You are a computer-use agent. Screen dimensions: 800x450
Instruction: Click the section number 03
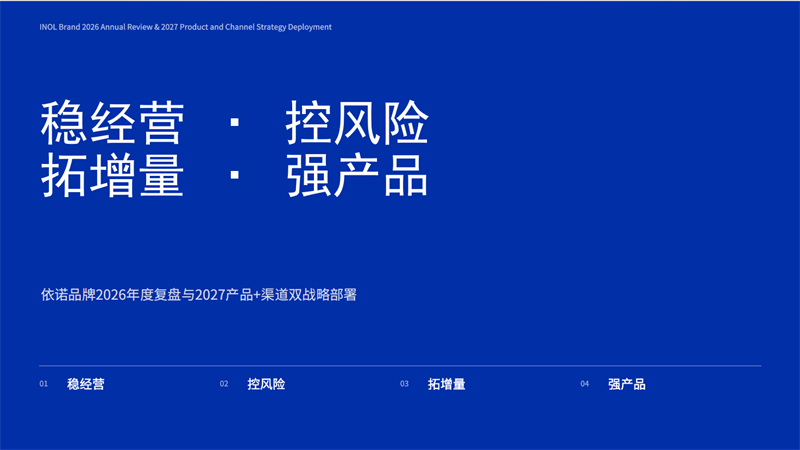click(x=404, y=384)
